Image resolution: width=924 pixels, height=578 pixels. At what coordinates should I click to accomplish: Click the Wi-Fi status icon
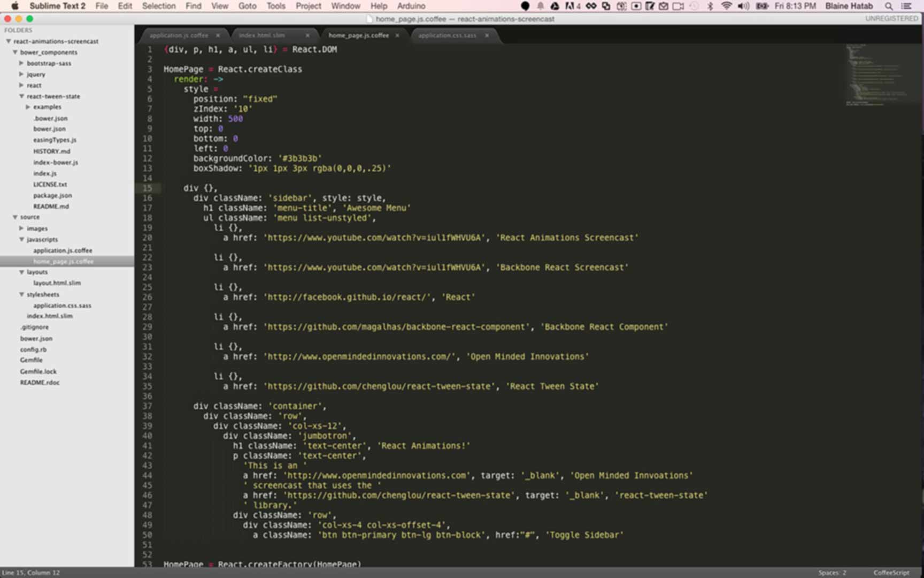[x=726, y=6]
